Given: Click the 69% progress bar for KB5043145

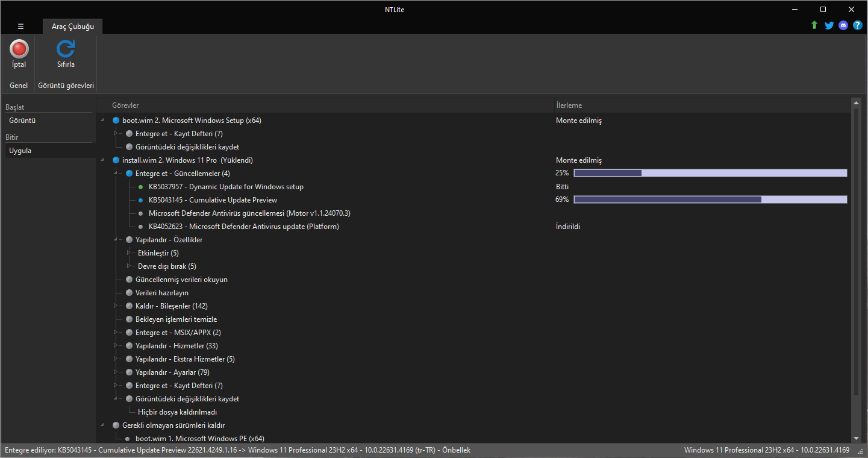Looking at the screenshot, I should click(710, 200).
